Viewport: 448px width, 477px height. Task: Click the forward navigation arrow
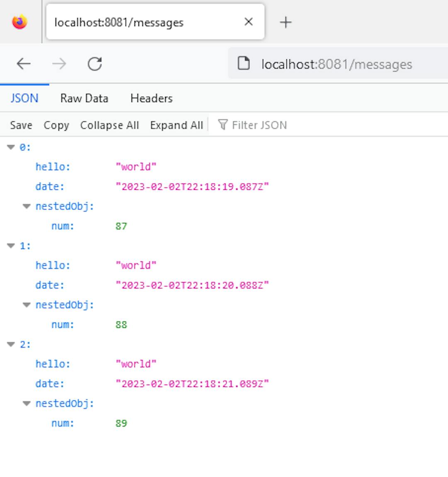59,64
